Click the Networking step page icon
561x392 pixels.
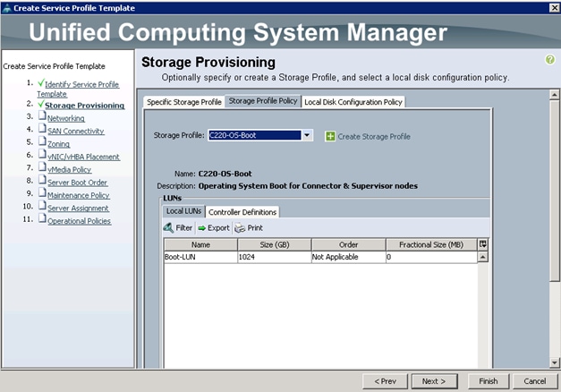point(42,116)
